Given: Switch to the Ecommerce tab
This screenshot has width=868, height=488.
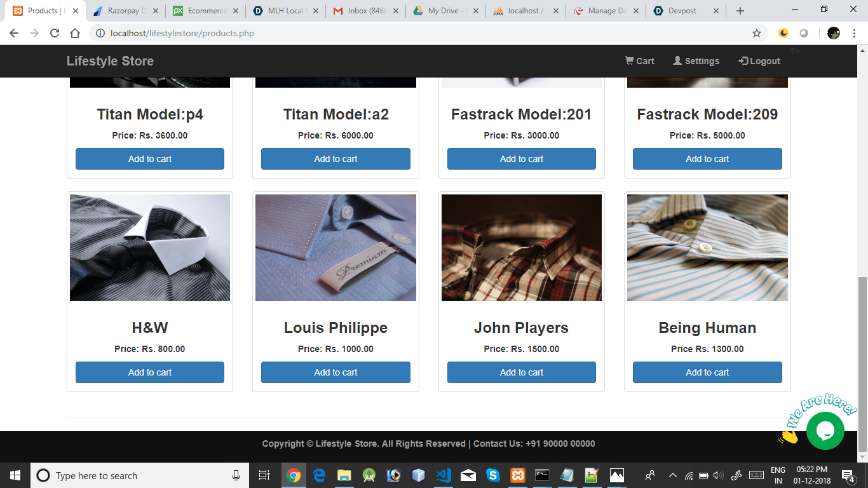Looking at the screenshot, I should pos(207,11).
